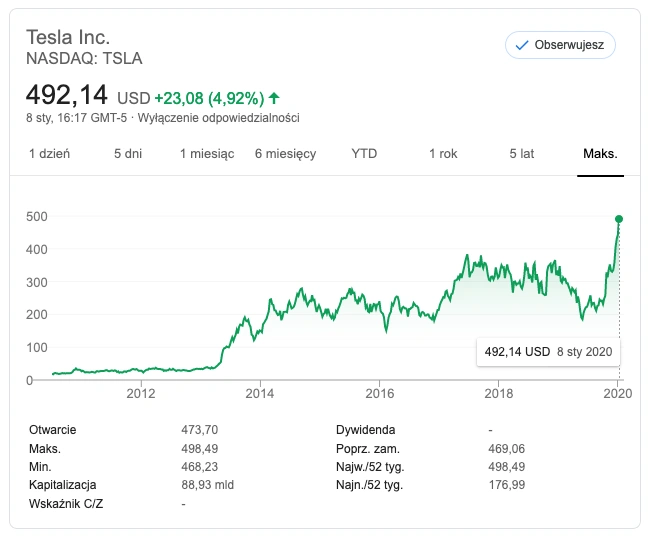
Task: Click the green data point at chart end
Action: [619, 219]
